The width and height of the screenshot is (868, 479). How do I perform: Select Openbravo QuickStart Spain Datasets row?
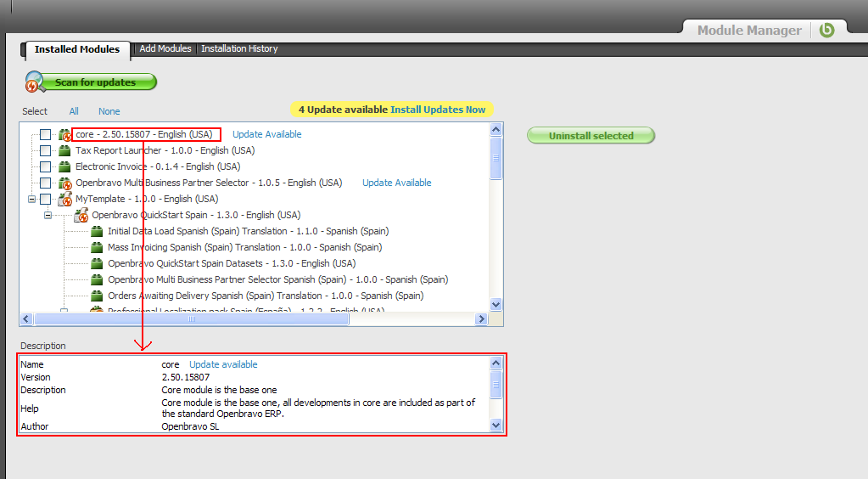232,262
